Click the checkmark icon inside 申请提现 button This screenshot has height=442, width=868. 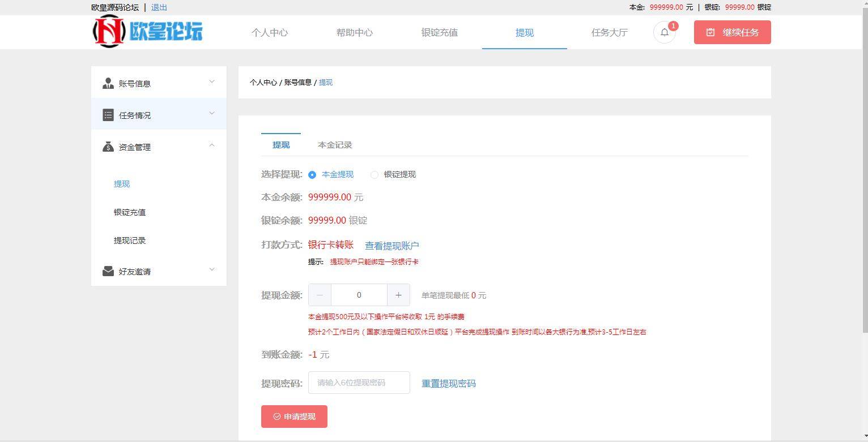pos(276,416)
